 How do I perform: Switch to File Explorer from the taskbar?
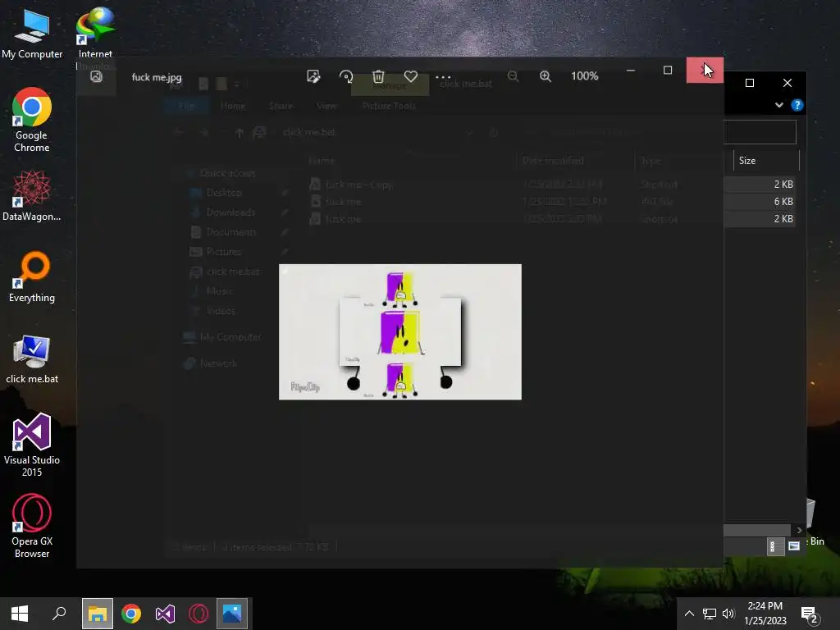coord(97,614)
